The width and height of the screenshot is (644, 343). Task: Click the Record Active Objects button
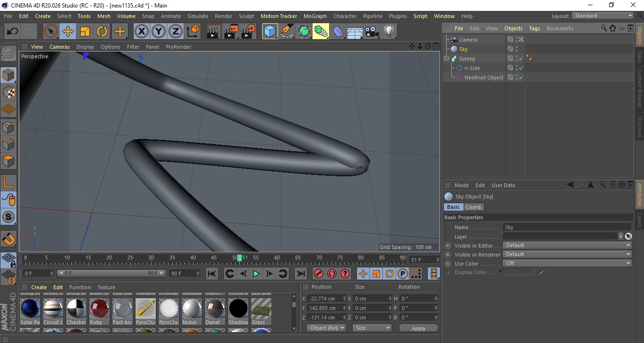[x=318, y=274]
